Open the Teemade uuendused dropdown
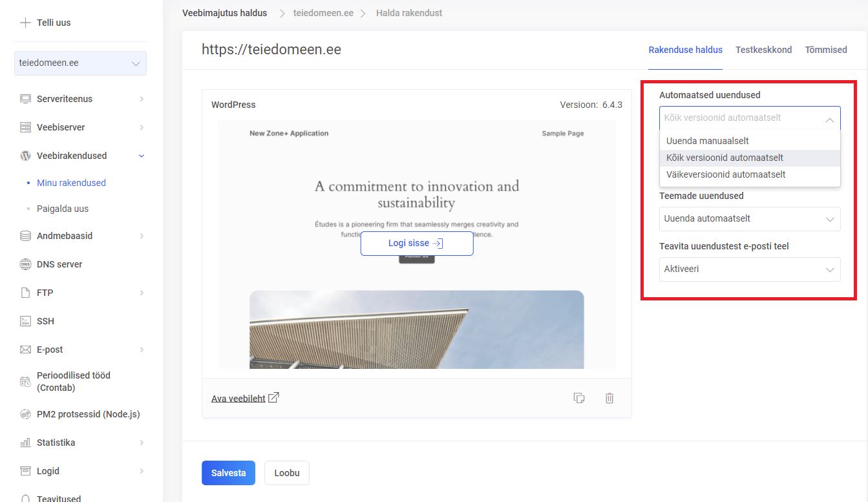 [749, 219]
